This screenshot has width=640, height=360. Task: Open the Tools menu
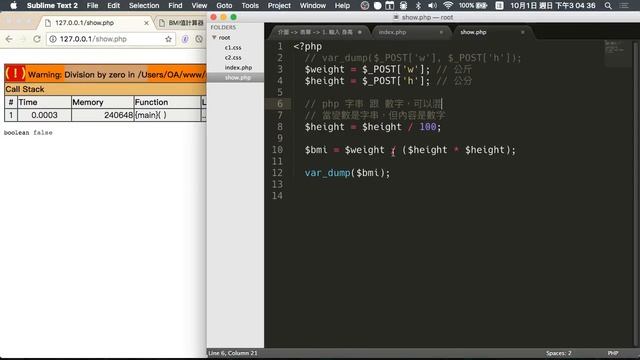(x=250, y=5)
